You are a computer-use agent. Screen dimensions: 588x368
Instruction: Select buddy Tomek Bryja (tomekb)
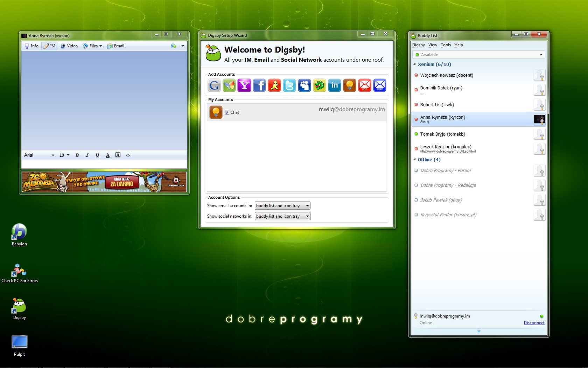point(478,134)
